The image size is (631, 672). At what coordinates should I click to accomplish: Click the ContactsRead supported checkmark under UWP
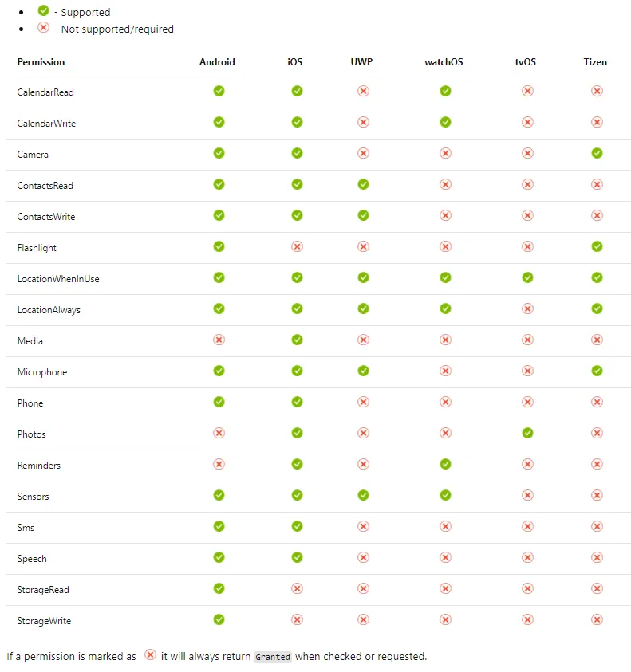click(363, 184)
